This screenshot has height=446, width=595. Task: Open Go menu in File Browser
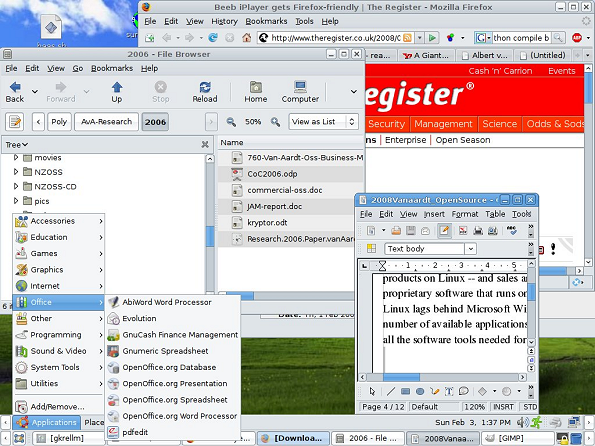78,68
